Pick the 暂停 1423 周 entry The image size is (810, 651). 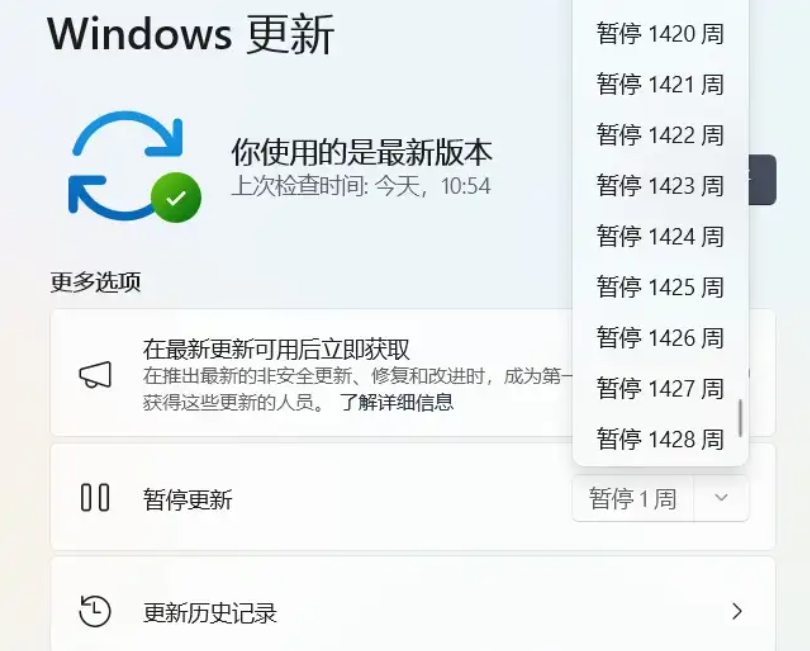660,185
